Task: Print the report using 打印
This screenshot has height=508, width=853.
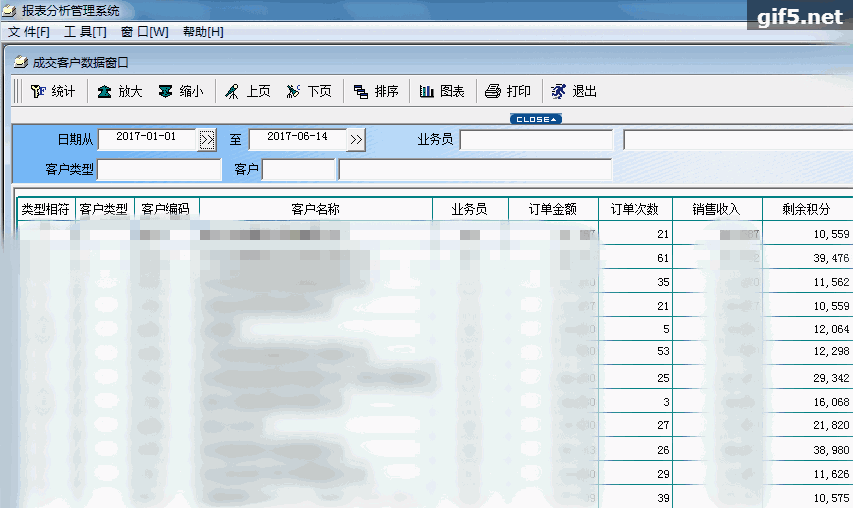Action: point(507,91)
